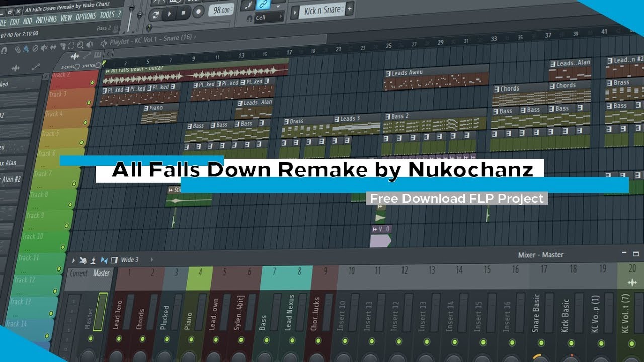Arm the round Record button

pyautogui.click(x=198, y=11)
